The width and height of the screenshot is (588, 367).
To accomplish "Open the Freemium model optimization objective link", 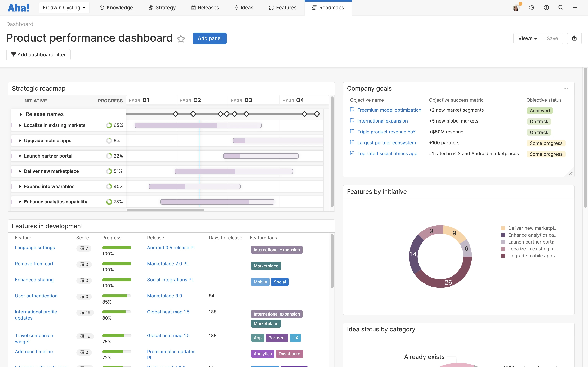I will point(389,110).
